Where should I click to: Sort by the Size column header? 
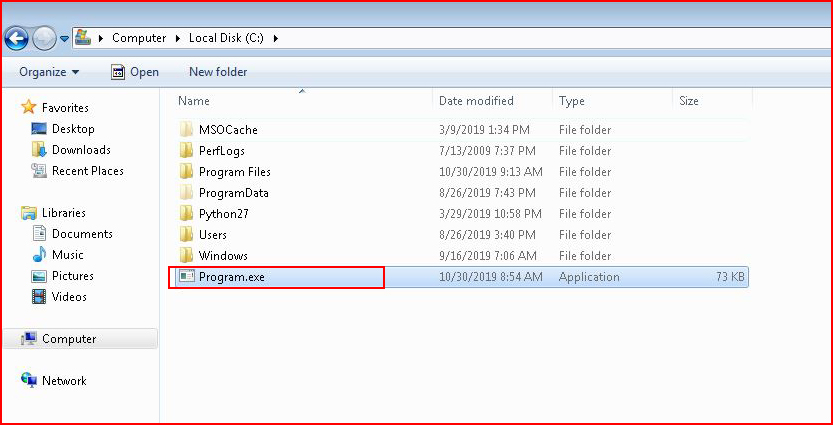tap(689, 101)
